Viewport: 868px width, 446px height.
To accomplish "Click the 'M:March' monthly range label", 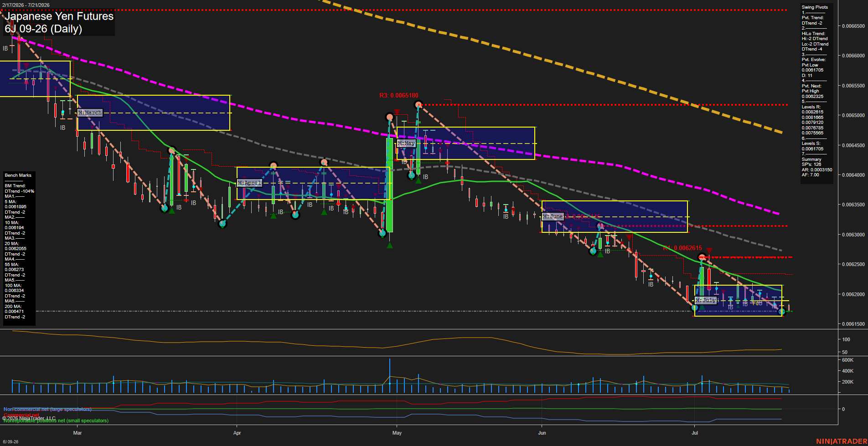I will point(90,113).
